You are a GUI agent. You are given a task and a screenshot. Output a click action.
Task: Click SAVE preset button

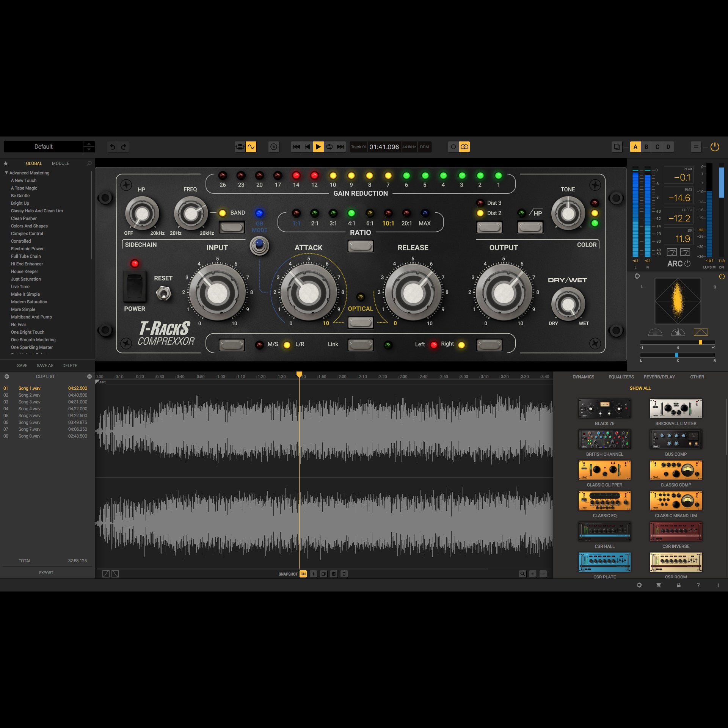pyautogui.click(x=22, y=366)
